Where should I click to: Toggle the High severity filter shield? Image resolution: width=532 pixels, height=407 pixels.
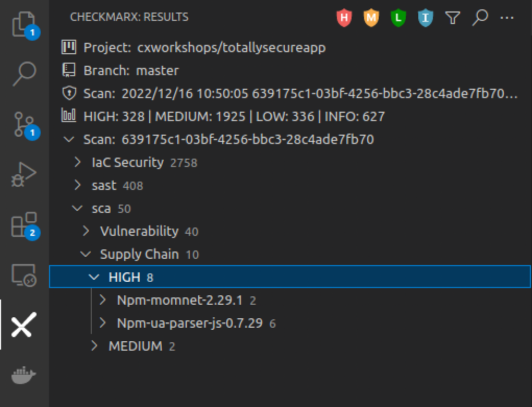point(344,17)
